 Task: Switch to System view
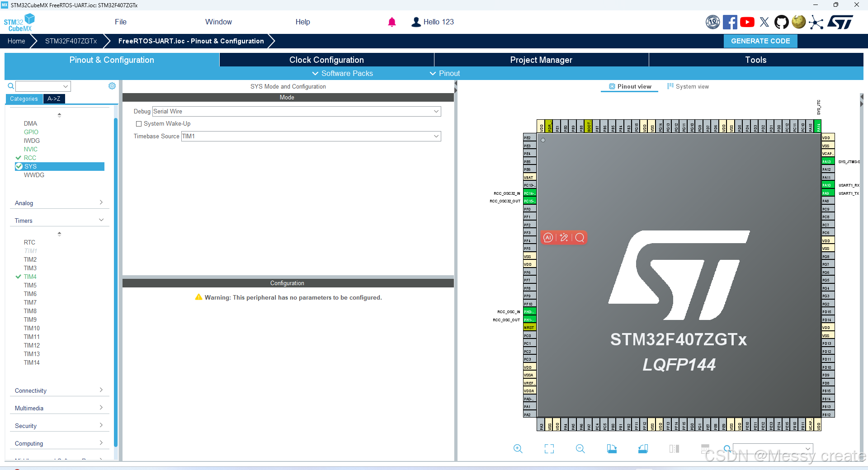(688, 86)
